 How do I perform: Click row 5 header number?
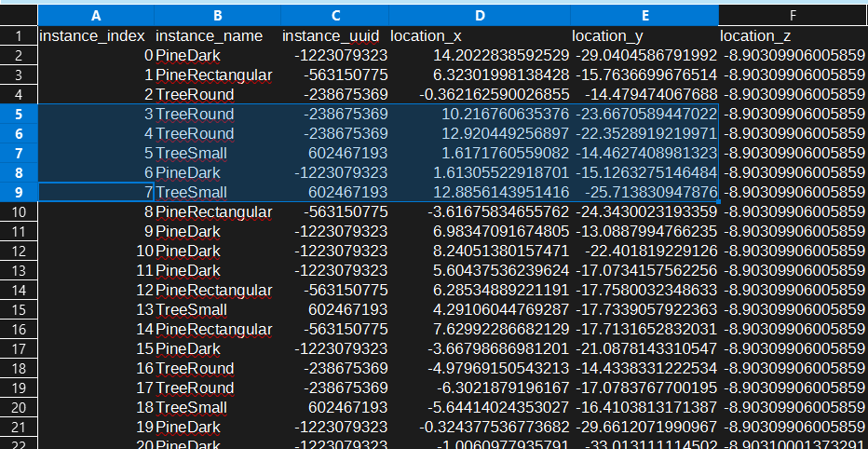[18, 114]
